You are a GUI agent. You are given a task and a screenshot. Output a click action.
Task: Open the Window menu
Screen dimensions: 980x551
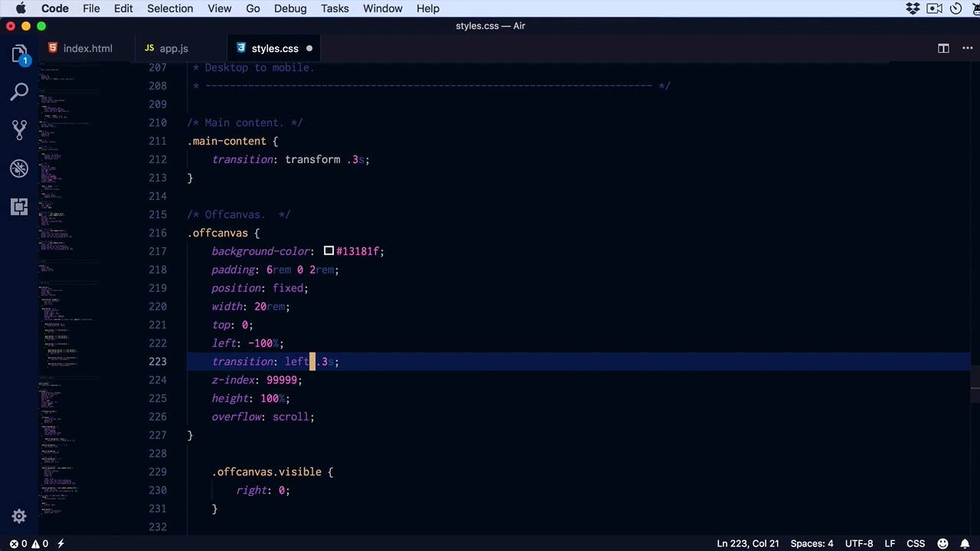[383, 8]
